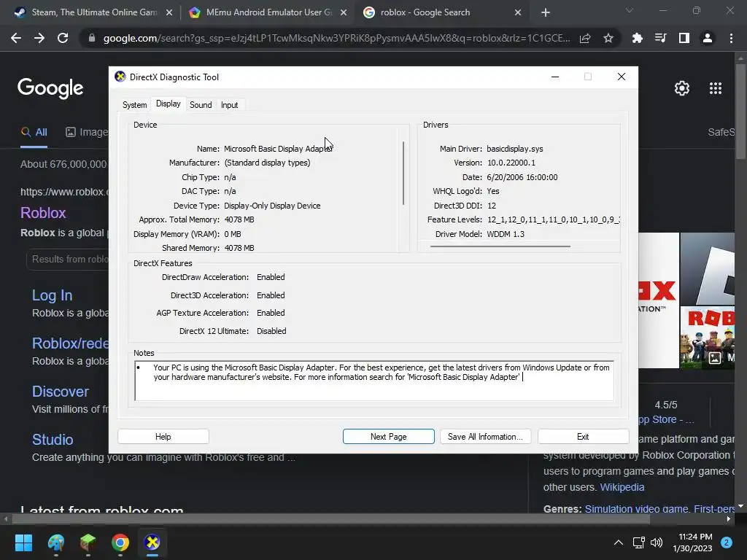Open Chrome three-dot menu
Image resolution: width=747 pixels, height=560 pixels.
coord(731,38)
